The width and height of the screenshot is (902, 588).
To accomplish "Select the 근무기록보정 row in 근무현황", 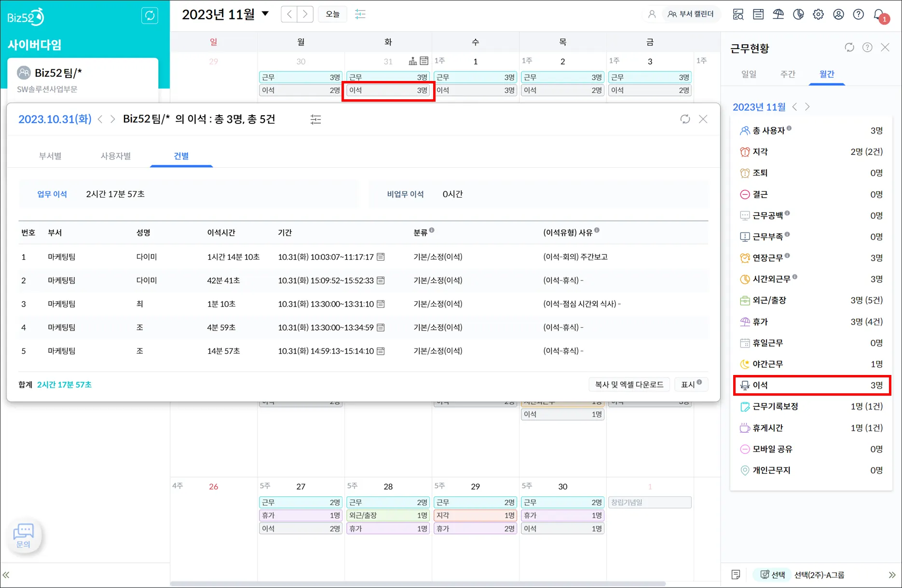I will (x=811, y=407).
